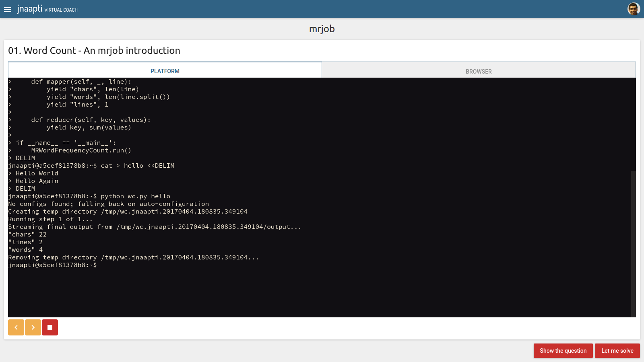Click the 'Removing temp directory' line

point(134,257)
